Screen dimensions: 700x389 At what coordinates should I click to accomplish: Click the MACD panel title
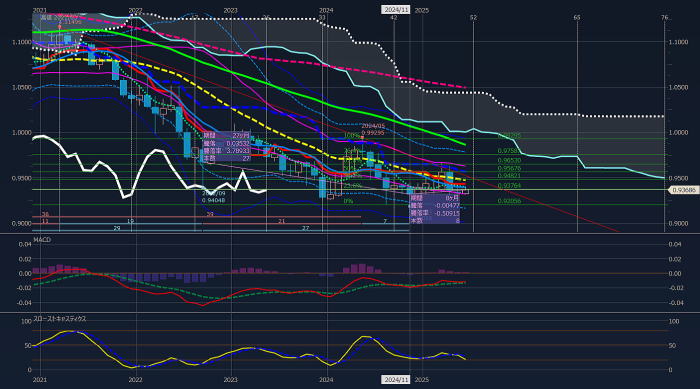click(x=42, y=240)
